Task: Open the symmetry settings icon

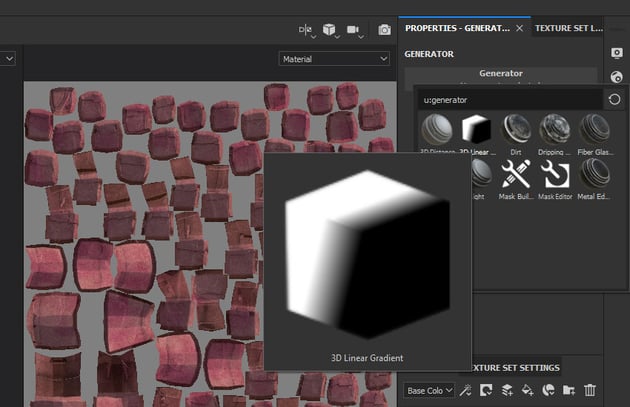Action: [x=306, y=30]
